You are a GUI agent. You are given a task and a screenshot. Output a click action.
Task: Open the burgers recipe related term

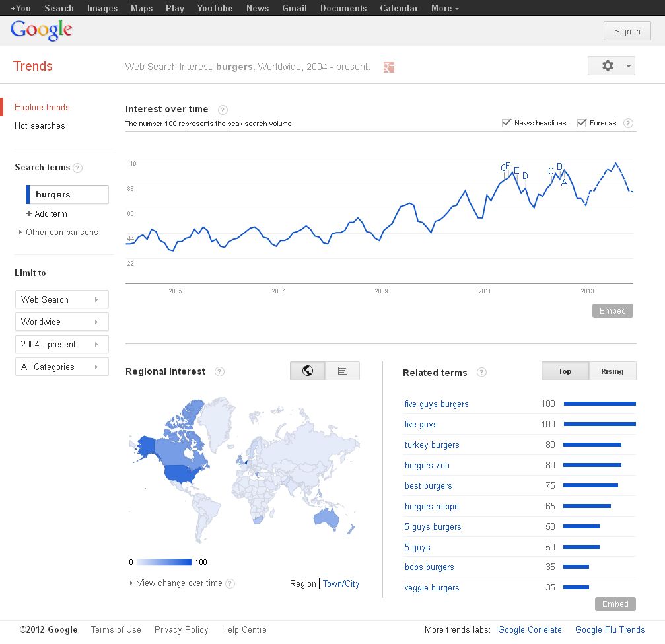click(432, 506)
